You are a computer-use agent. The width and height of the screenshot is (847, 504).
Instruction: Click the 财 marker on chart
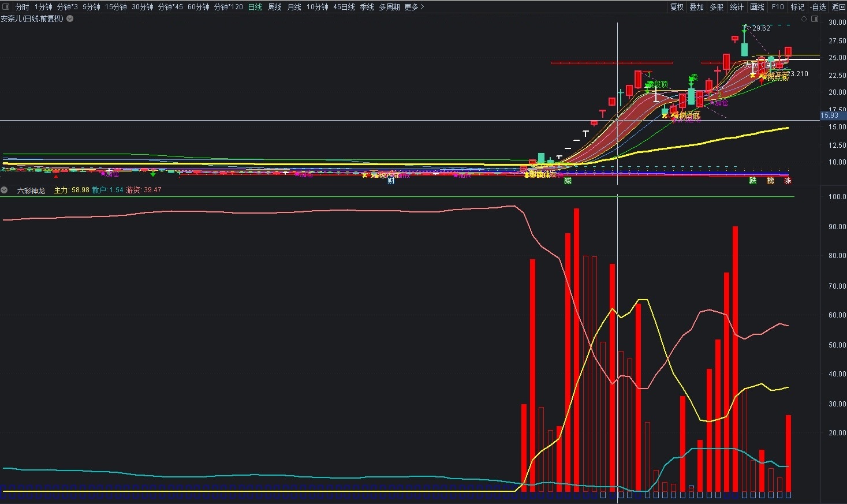391,181
